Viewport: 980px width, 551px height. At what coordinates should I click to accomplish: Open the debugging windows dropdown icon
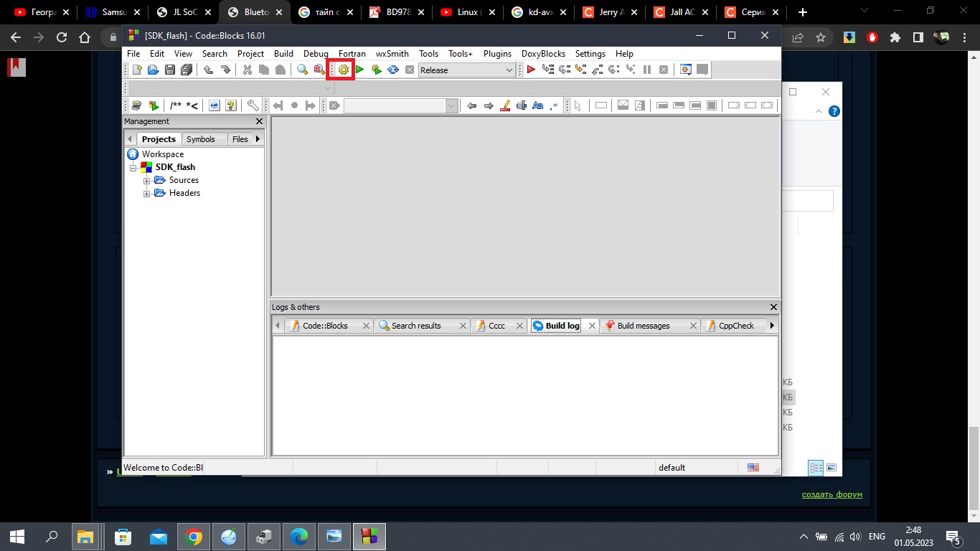click(686, 70)
